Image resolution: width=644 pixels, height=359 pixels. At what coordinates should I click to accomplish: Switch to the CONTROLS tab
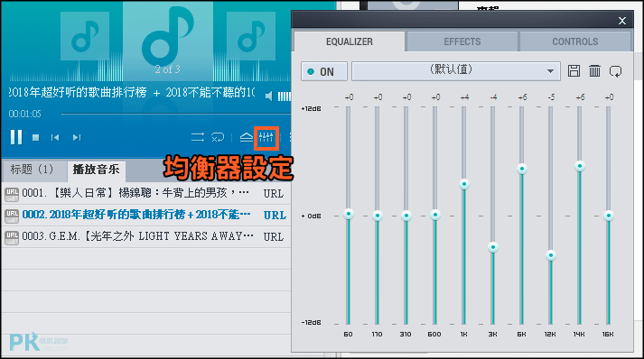575,41
